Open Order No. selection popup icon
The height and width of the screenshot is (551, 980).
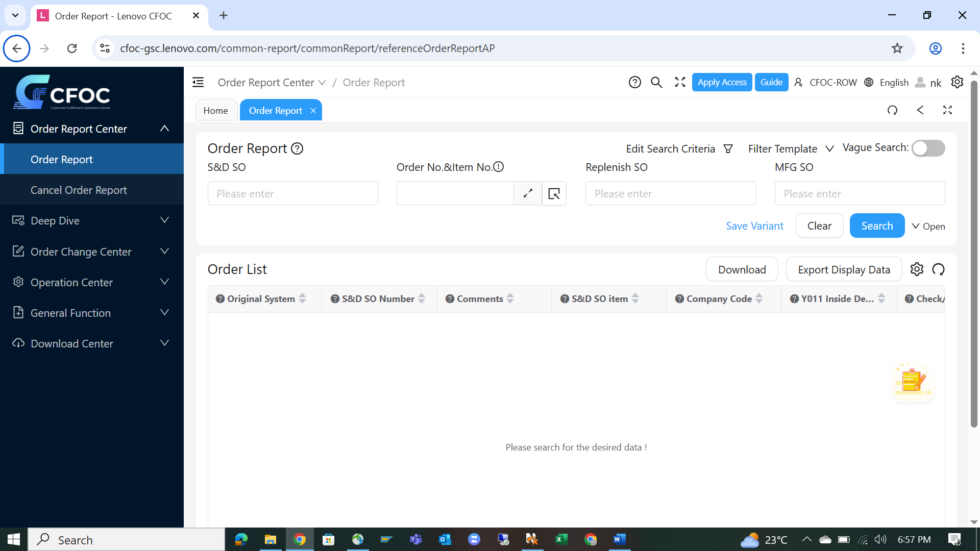pos(554,193)
